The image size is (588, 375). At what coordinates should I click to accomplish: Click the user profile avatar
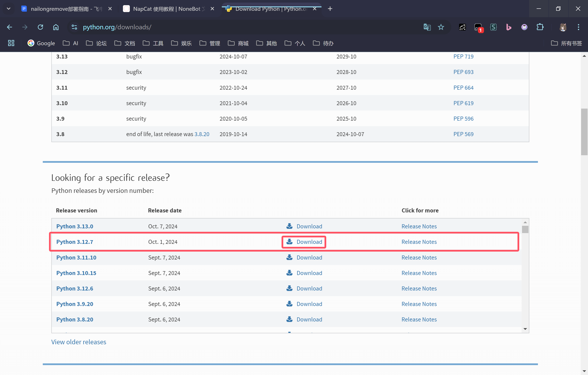tap(563, 27)
